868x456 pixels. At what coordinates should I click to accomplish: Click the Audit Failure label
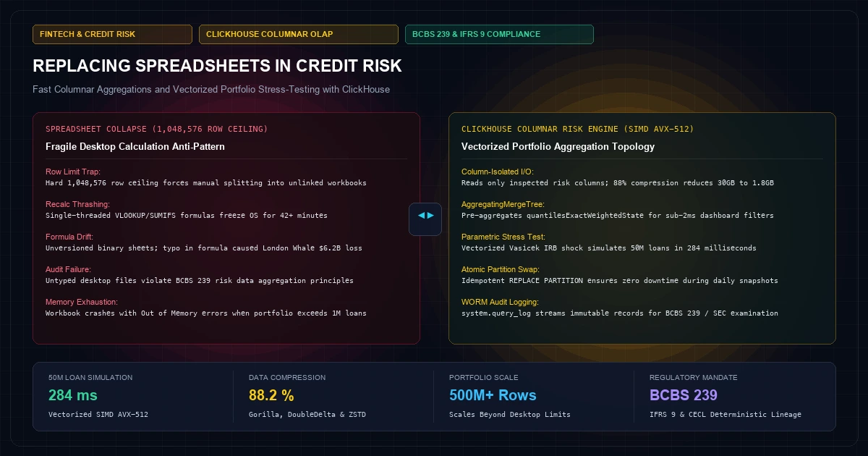pyautogui.click(x=69, y=270)
